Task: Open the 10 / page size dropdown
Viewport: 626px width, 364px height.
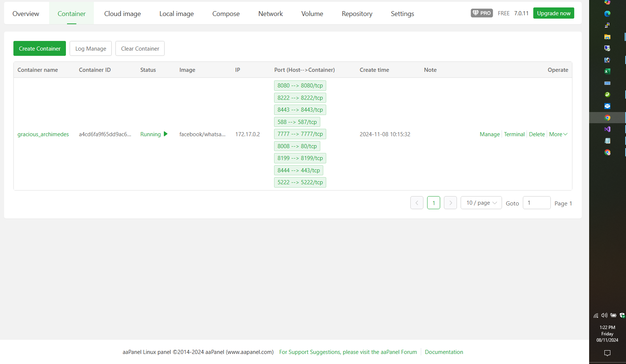Action: coord(481,203)
